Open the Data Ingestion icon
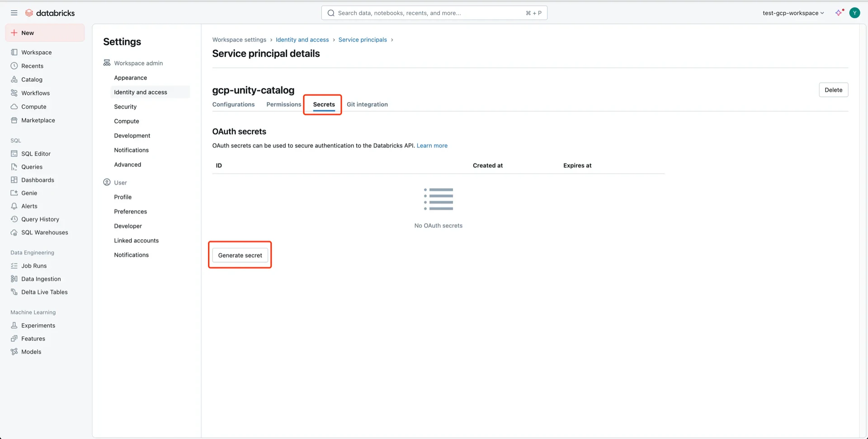Image resolution: width=868 pixels, height=439 pixels. (14, 279)
